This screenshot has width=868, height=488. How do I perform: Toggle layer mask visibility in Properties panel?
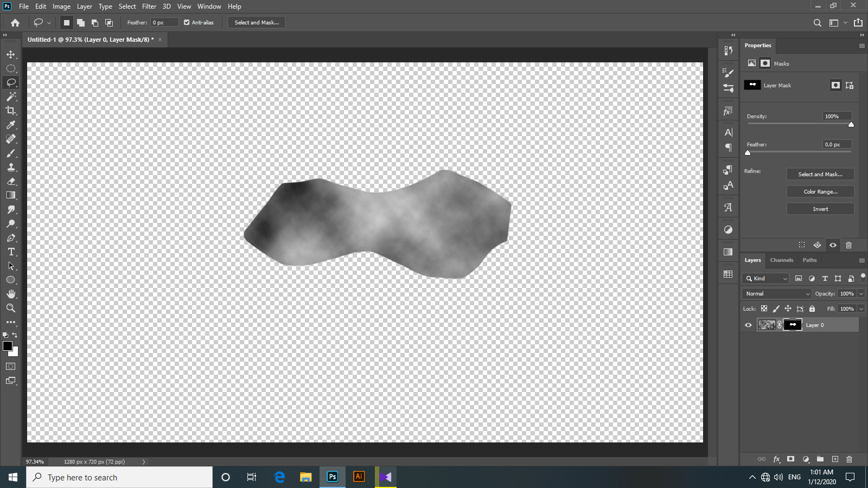coord(833,245)
